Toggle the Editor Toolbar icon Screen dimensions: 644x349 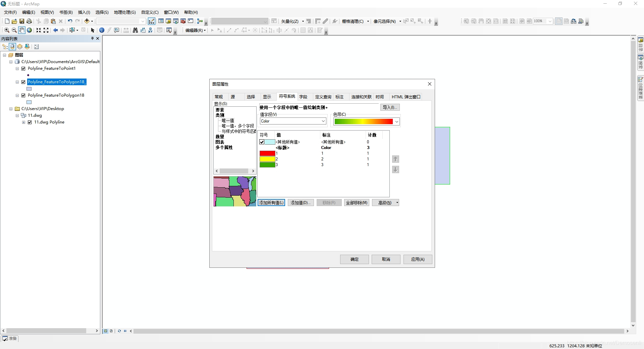(x=152, y=21)
